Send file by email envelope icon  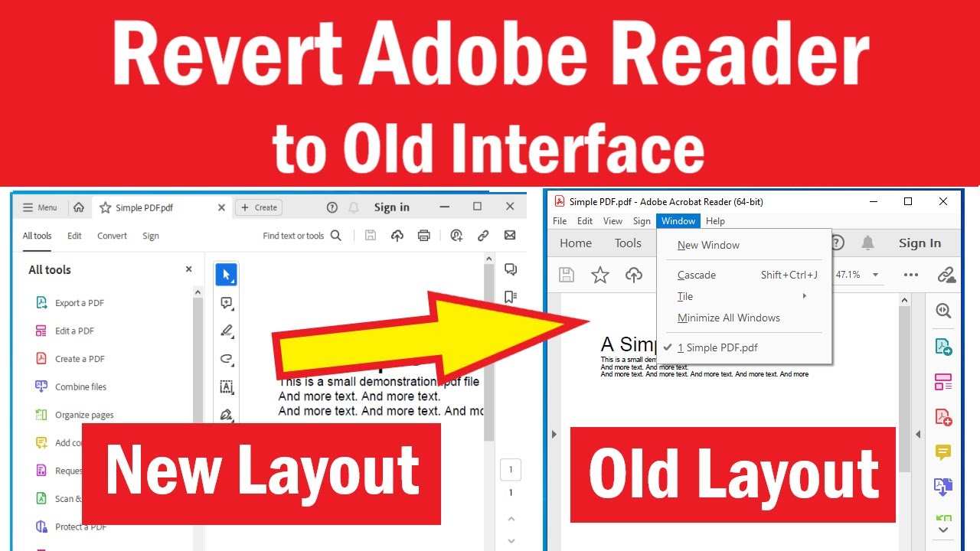click(510, 236)
